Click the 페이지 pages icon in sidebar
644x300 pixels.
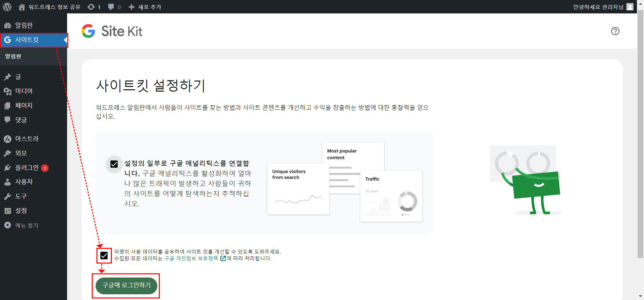7,106
